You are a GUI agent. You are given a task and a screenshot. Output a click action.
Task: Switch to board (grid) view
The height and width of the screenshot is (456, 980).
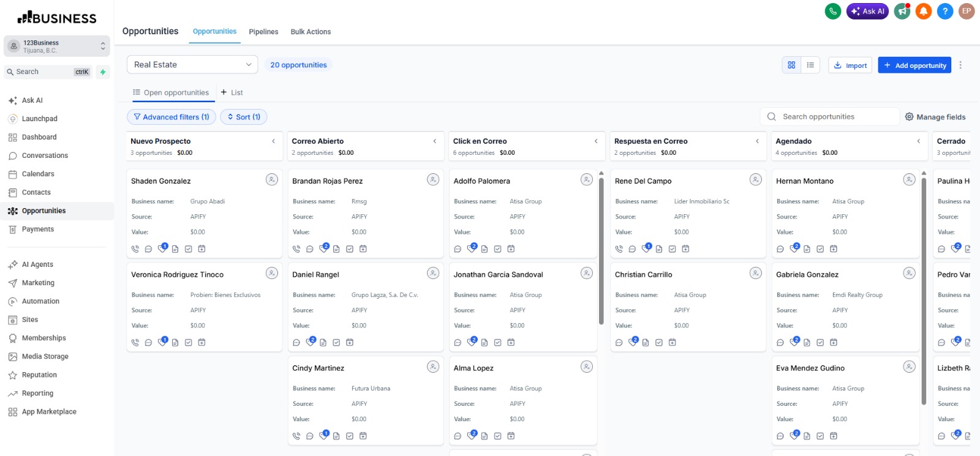click(x=791, y=65)
